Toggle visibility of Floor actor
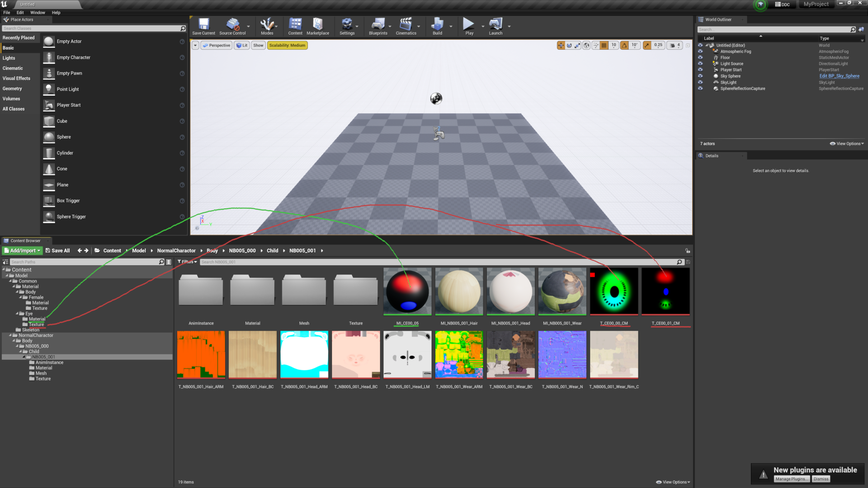Image resolution: width=868 pixels, height=488 pixels. pyautogui.click(x=700, y=57)
